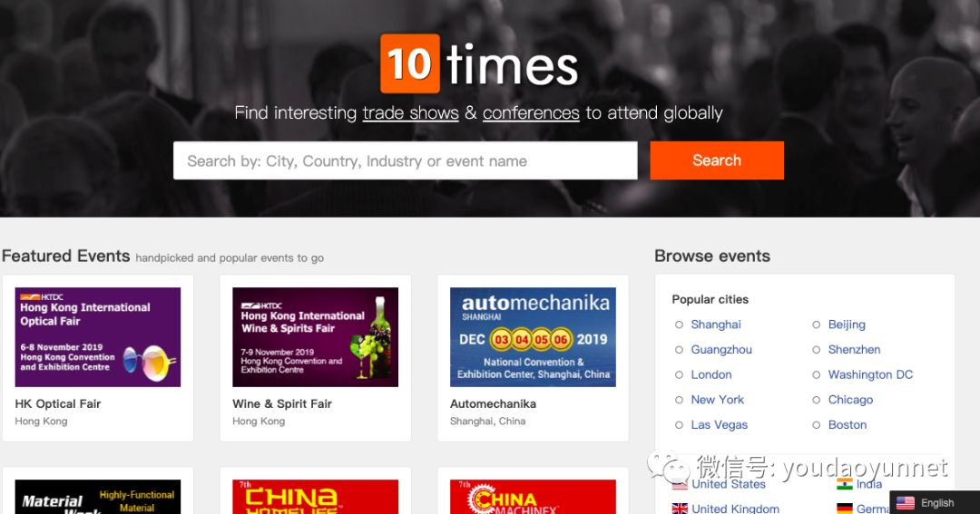This screenshot has height=514, width=980.
Task: Click the US flag beside English
Action: [x=905, y=503]
